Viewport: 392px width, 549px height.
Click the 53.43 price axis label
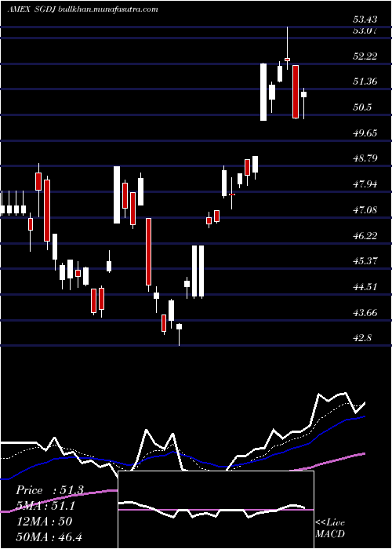click(x=365, y=20)
